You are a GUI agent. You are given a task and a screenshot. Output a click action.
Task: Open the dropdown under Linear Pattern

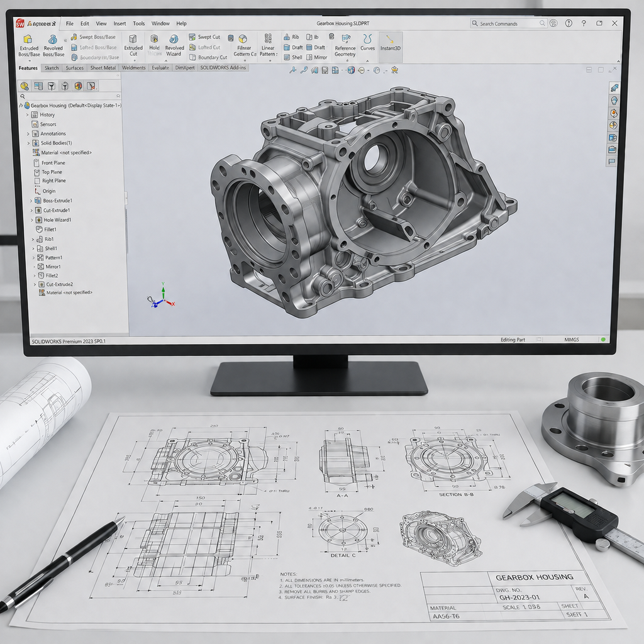coord(270,60)
